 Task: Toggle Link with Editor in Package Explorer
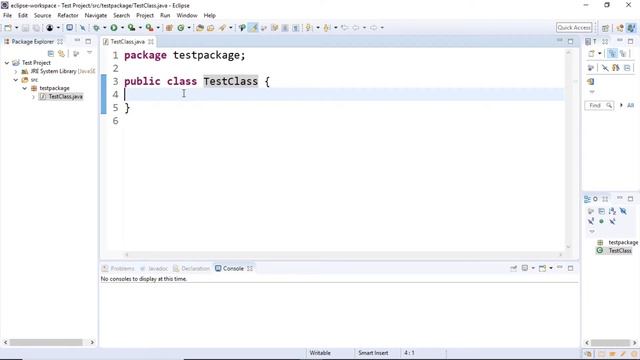point(61,53)
